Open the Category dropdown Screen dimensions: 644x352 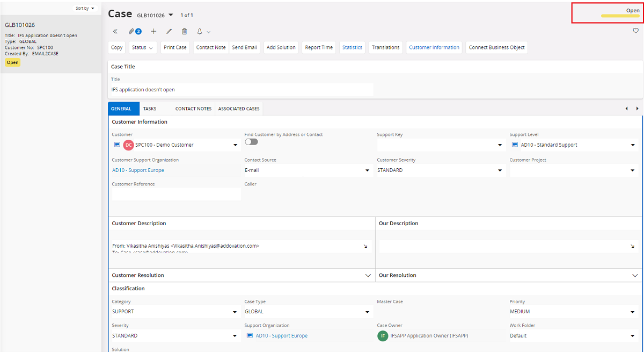coord(235,312)
